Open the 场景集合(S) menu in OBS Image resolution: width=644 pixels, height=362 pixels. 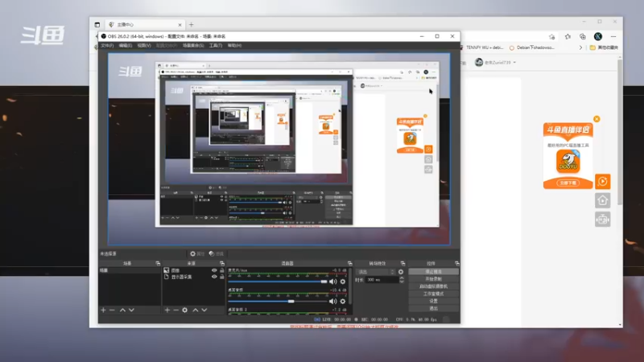pos(193,46)
